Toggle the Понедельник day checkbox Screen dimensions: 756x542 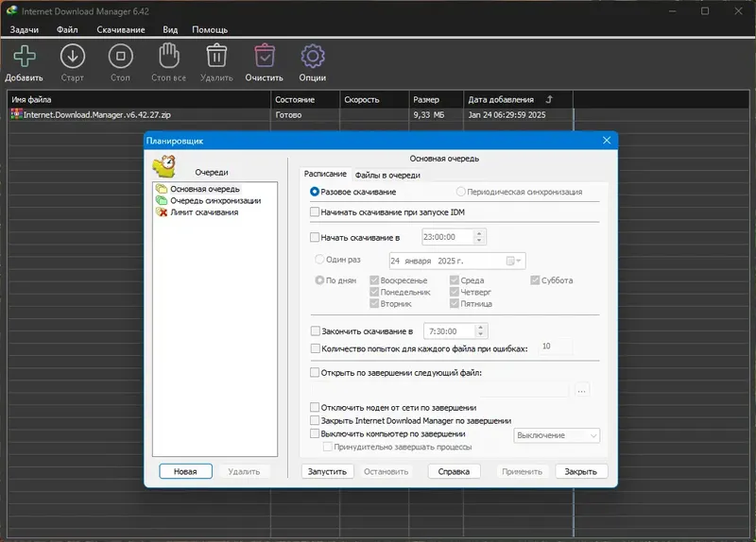click(x=374, y=292)
